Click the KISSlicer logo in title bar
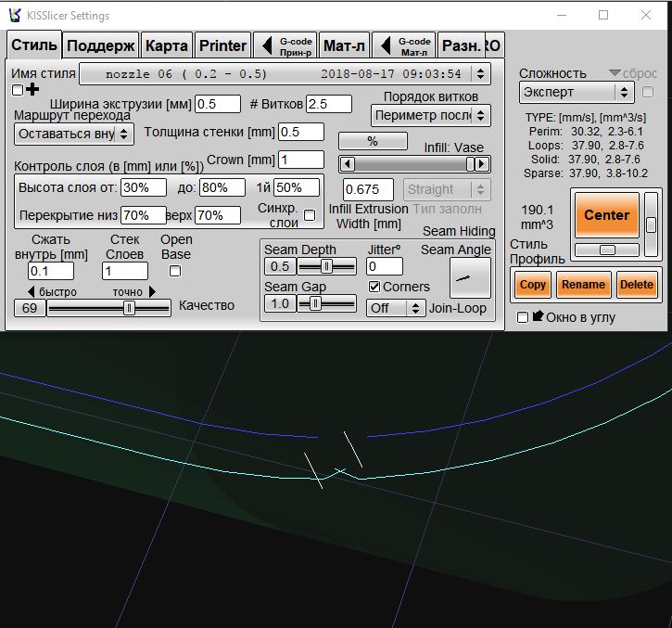 14,15
